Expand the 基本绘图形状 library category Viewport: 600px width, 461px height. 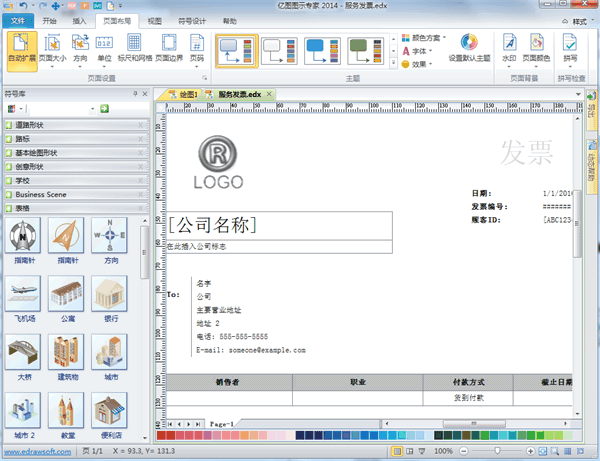77,153
